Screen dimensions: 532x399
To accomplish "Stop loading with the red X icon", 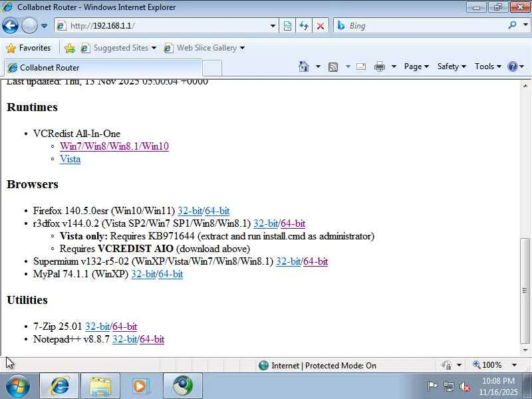I will 321,26.
